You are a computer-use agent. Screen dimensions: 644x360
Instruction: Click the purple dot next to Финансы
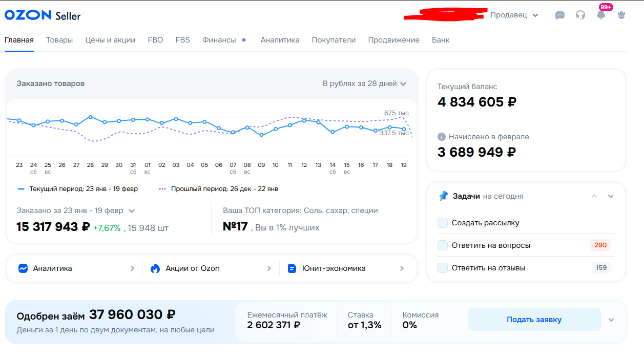coord(244,40)
